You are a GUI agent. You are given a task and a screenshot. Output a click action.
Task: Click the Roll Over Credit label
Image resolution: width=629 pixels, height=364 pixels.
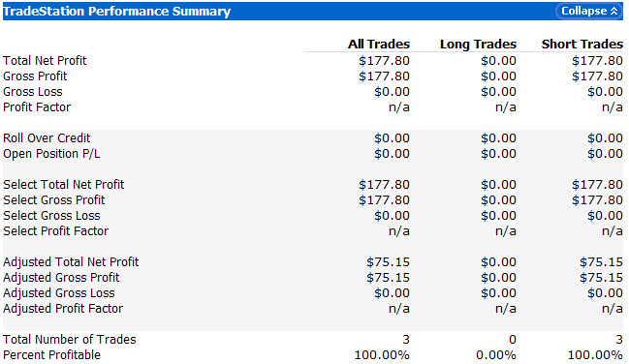point(47,137)
